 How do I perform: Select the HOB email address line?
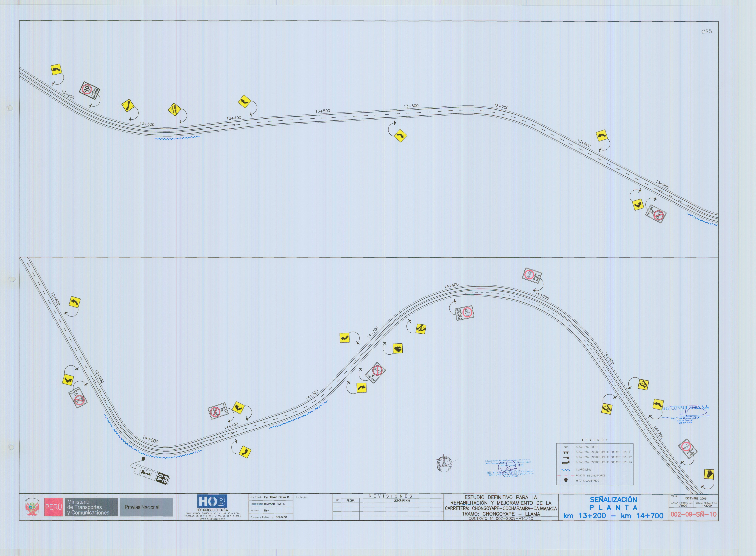pos(212,519)
